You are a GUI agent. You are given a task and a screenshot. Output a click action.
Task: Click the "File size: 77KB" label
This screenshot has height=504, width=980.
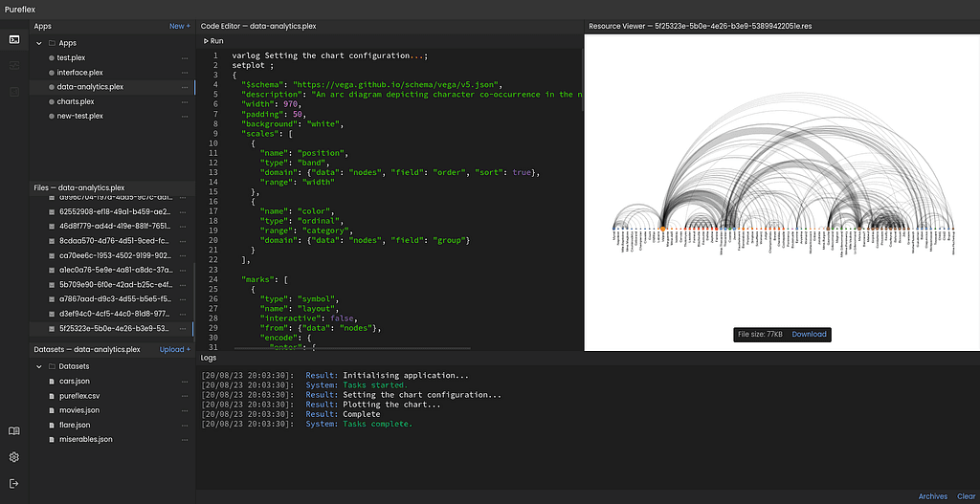pyautogui.click(x=760, y=334)
